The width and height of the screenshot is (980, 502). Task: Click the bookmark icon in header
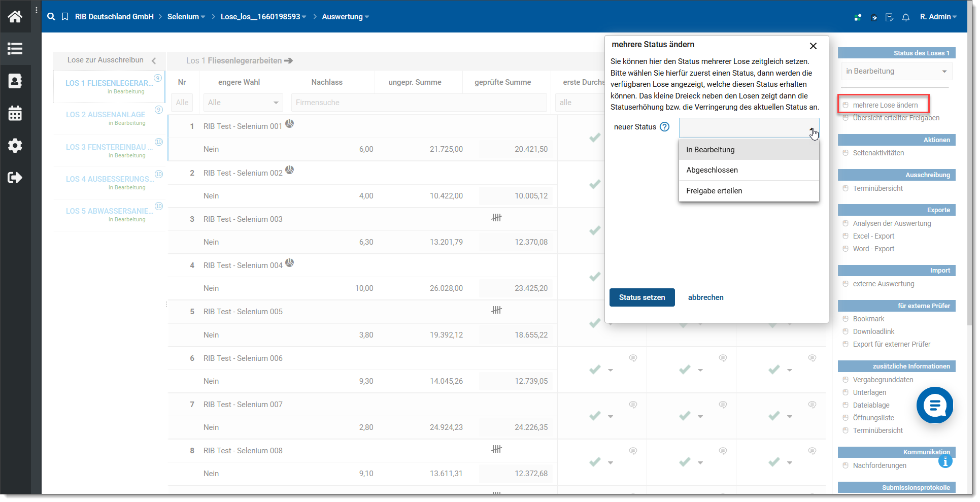pos(65,17)
